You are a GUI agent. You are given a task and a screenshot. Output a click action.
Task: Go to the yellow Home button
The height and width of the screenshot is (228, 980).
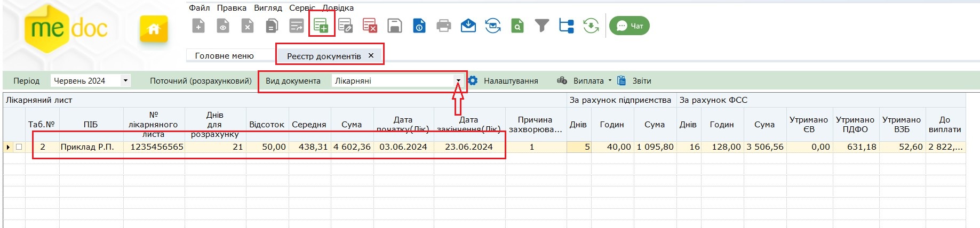(x=154, y=29)
